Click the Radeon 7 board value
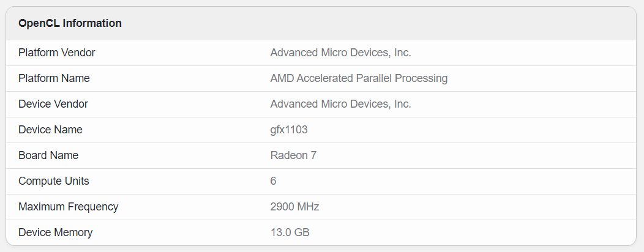 click(x=293, y=155)
